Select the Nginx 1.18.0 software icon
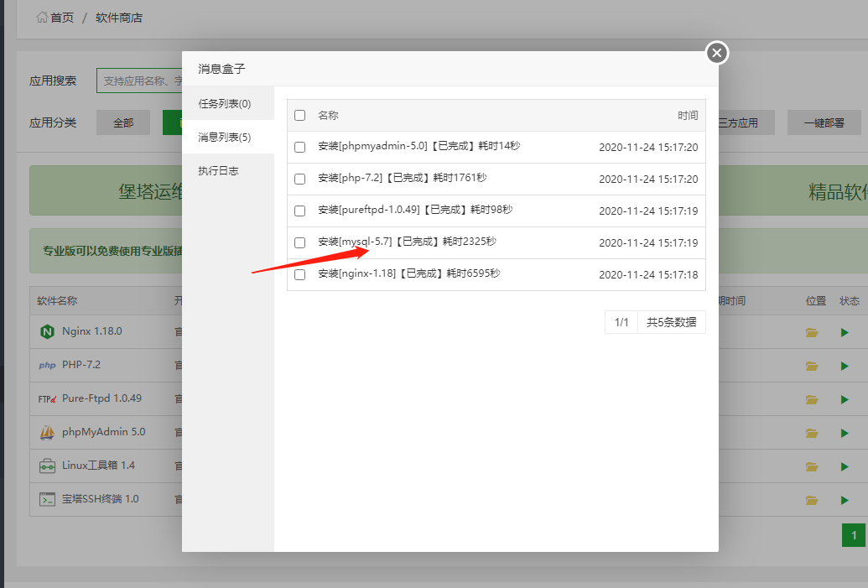The height and width of the screenshot is (588, 868). (47, 332)
